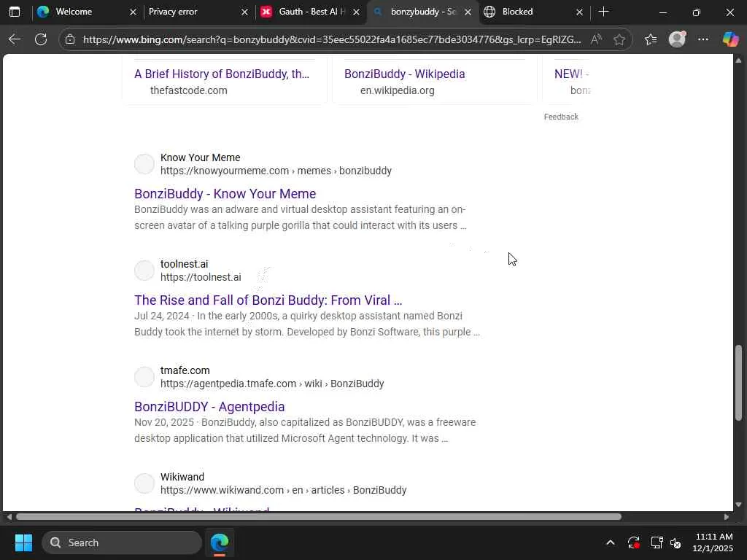Open BonziBuddy - Wikipedia card link
This screenshot has height=560, width=747.
coord(404,74)
